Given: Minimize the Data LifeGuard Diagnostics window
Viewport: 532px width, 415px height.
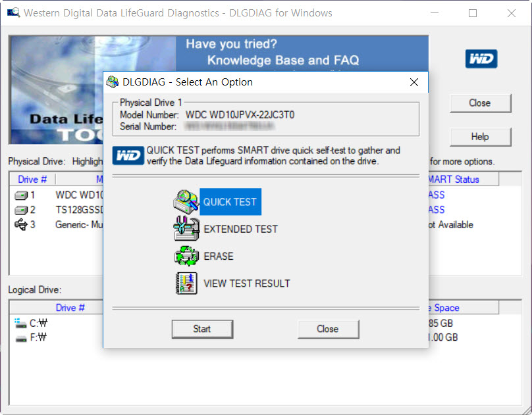Looking at the screenshot, I should (x=435, y=13).
